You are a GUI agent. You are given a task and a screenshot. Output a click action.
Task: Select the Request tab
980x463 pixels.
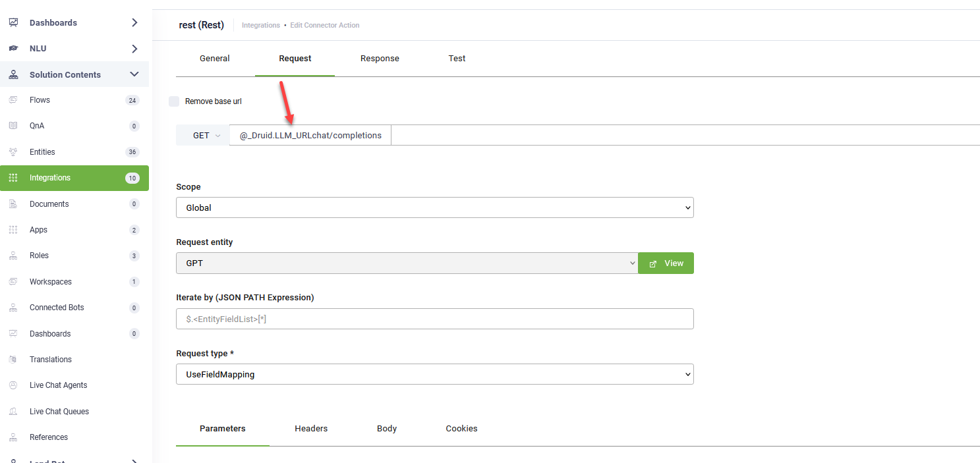295,59
